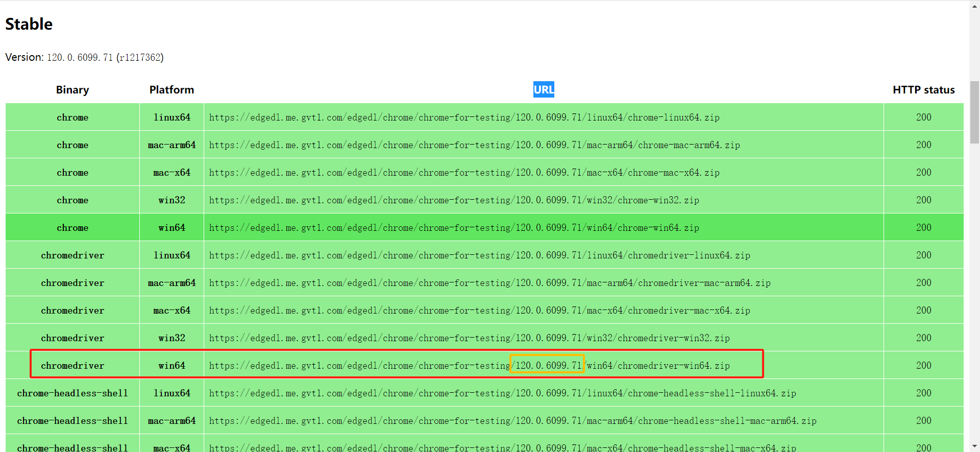
Task: Select the chrome win64 download URL
Action: (x=454, y=228)
